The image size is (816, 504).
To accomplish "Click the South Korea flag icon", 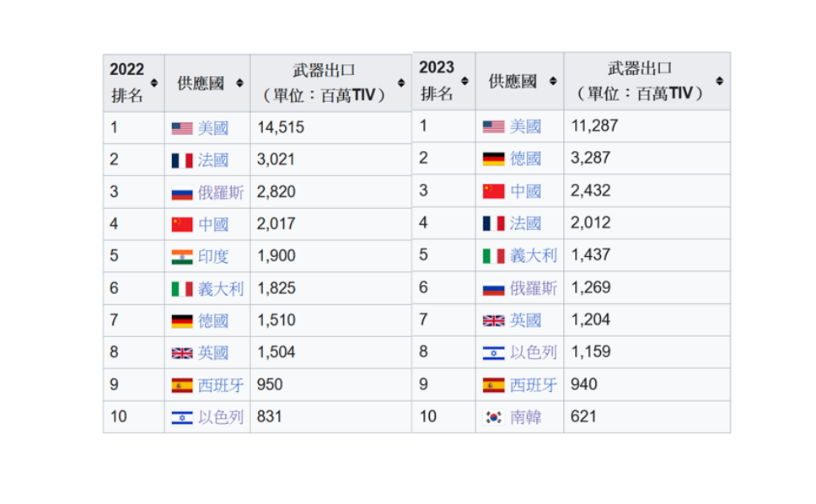I will click(493, 417).
